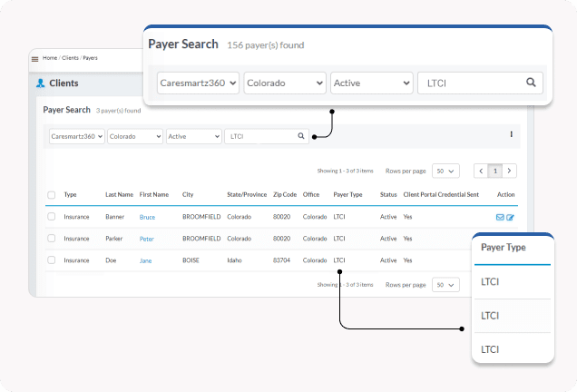
Task: Check the checkbox for Parker row
Action: [52, 238]
